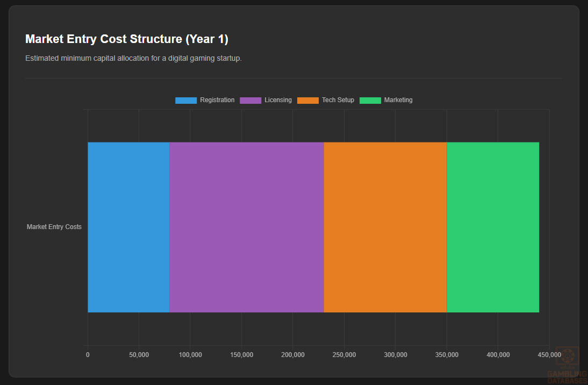
Task: Disable the Marketing series via legend label
Action: click(398, 100)
